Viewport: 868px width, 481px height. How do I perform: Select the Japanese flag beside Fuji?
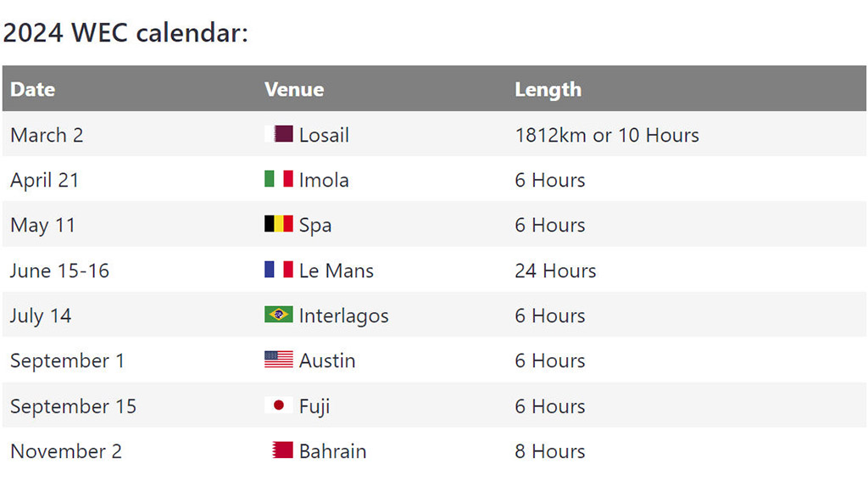coord(278,405)
